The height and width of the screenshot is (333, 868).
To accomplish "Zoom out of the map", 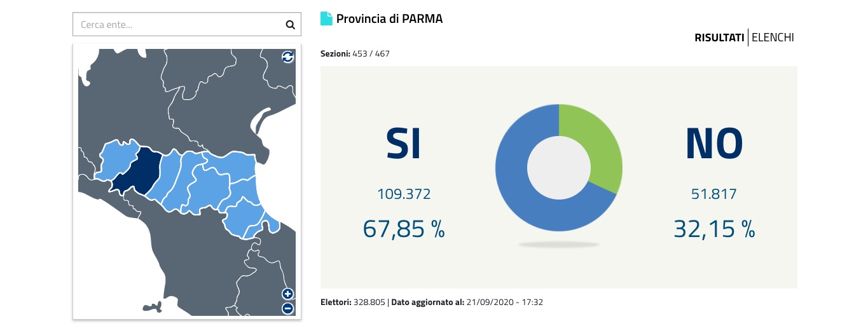I will pyautogui.click(x=287, y=309).
